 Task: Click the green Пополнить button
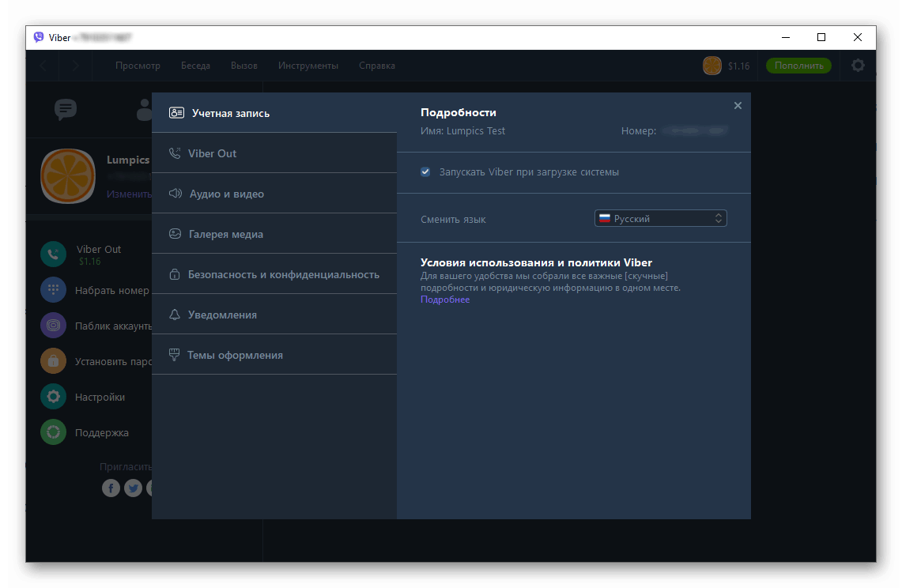click(x=798, y=66)
